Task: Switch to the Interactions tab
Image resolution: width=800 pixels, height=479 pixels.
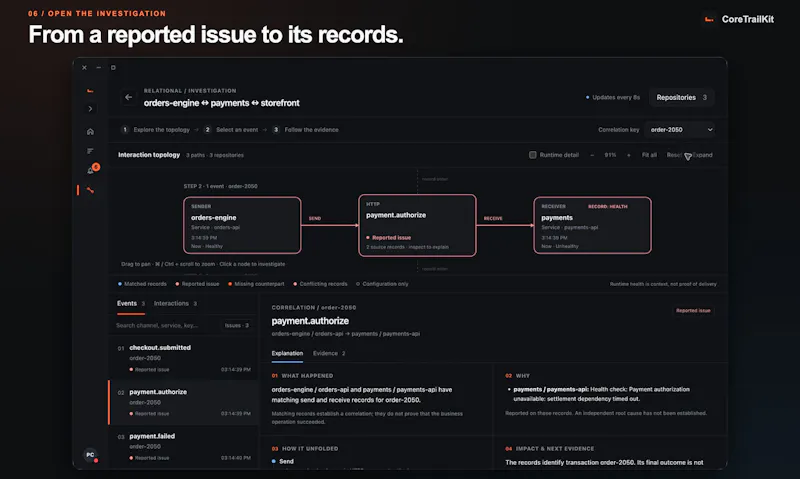Action: coord(175,304)
